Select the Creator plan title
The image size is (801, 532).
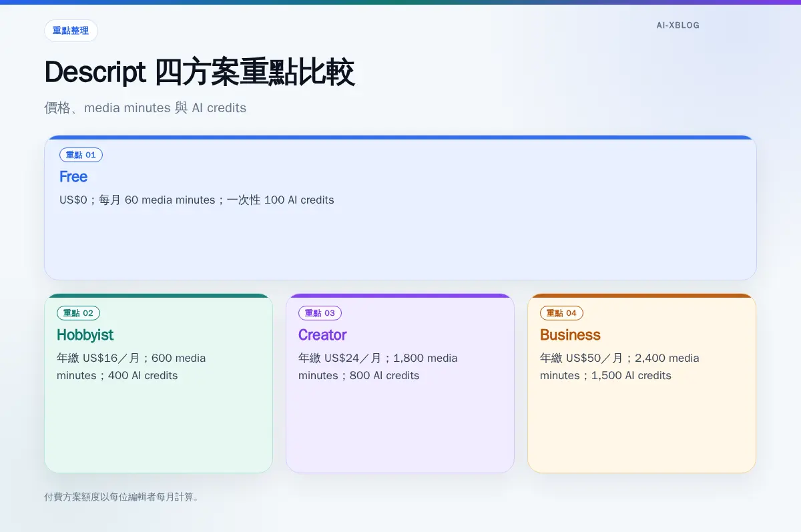coord(322,335)
